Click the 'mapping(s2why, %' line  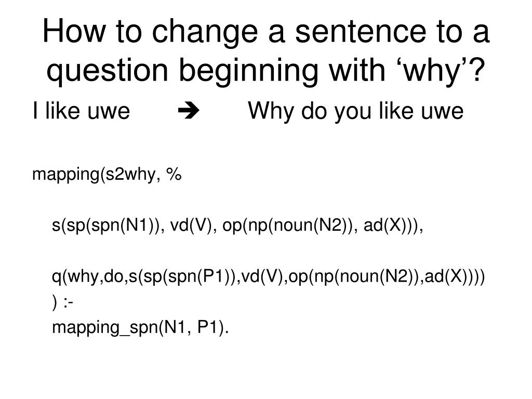coord(107,175)
